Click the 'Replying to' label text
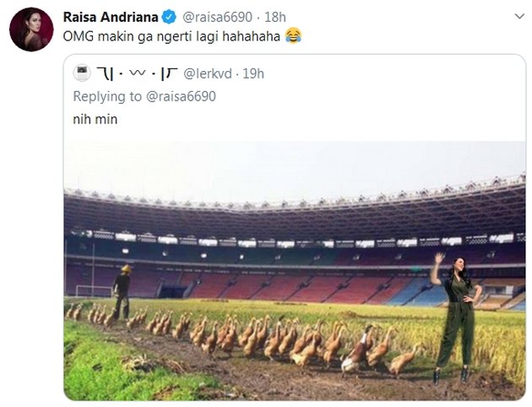The image size is (532, 407). 107,96
